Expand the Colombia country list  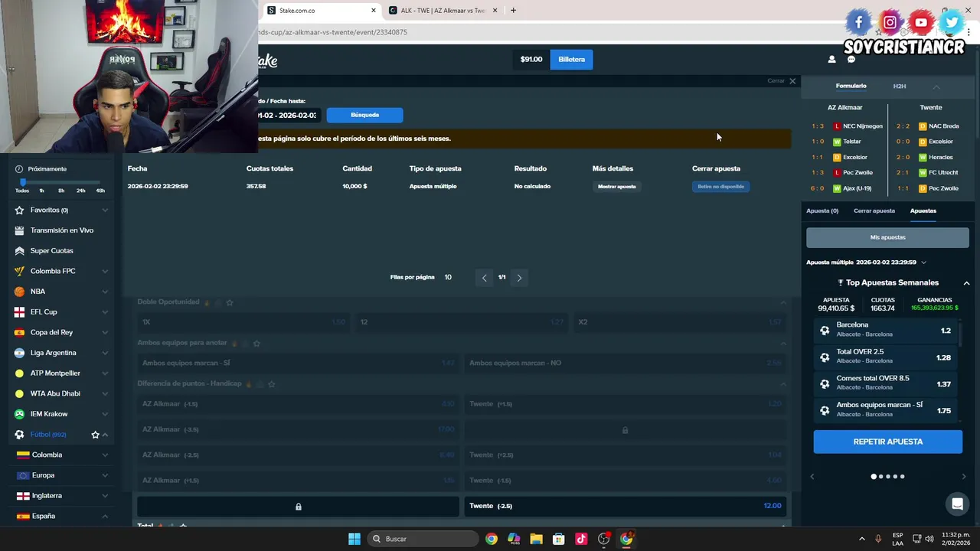105,455
